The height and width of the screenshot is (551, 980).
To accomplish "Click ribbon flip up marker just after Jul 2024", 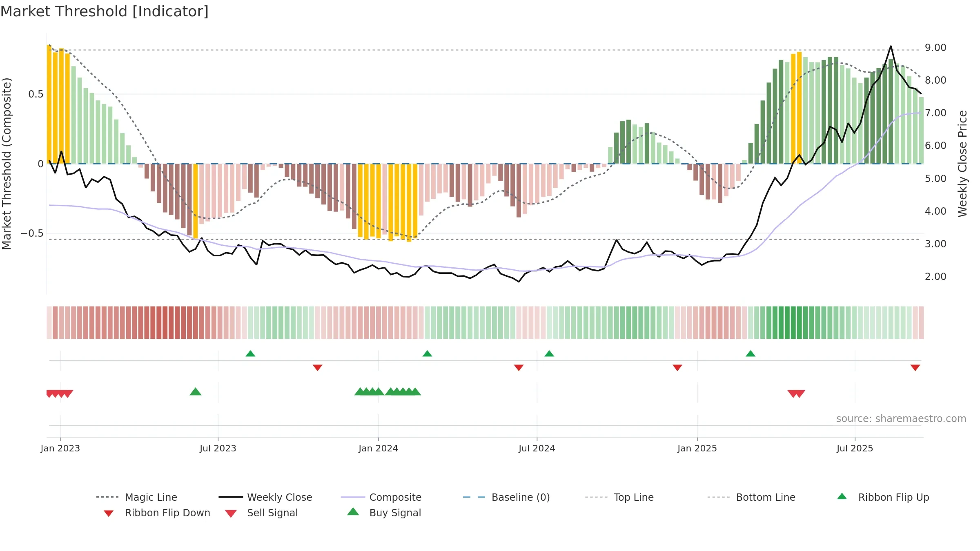I will pos(549,353).
